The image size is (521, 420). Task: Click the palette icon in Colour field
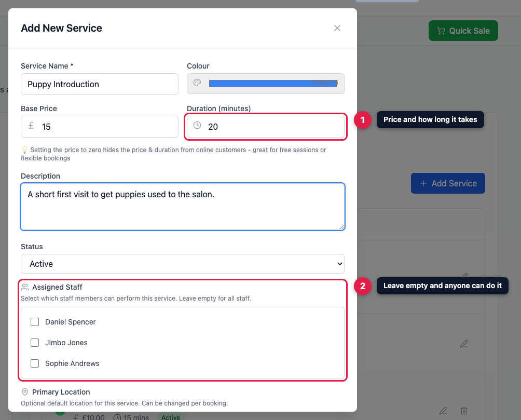(x=197, y=83)
